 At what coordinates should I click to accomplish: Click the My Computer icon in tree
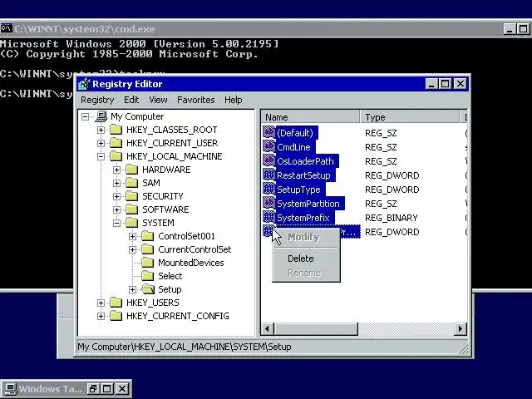click(x=101, y=116)
